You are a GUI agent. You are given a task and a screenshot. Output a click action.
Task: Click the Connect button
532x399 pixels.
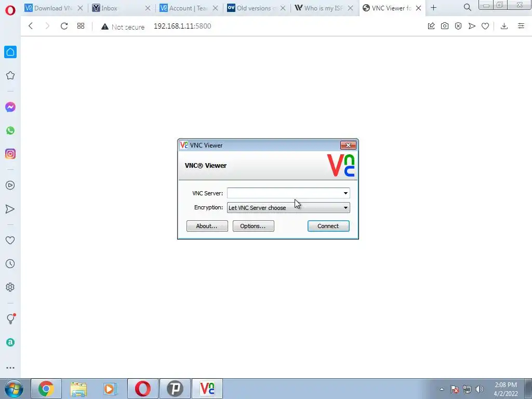[x=328, y=226]
